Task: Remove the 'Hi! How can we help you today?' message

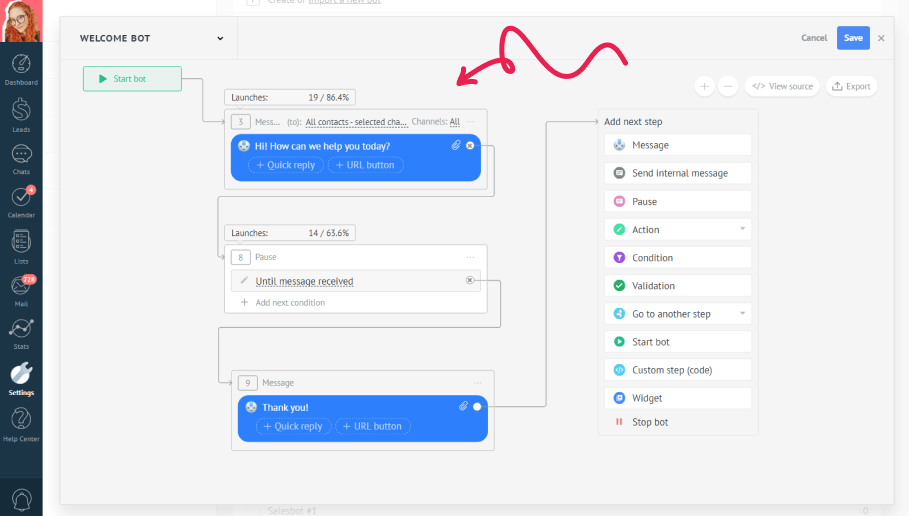Action: click(470, 146)
